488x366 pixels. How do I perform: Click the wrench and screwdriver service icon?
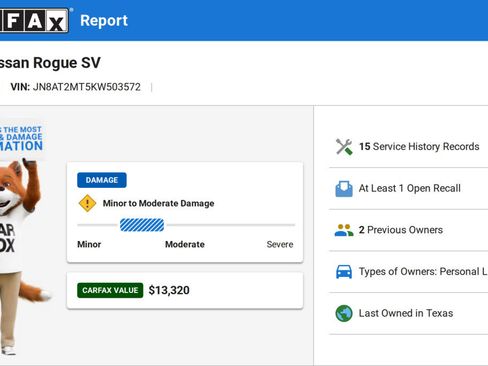[x=344, y=147]
